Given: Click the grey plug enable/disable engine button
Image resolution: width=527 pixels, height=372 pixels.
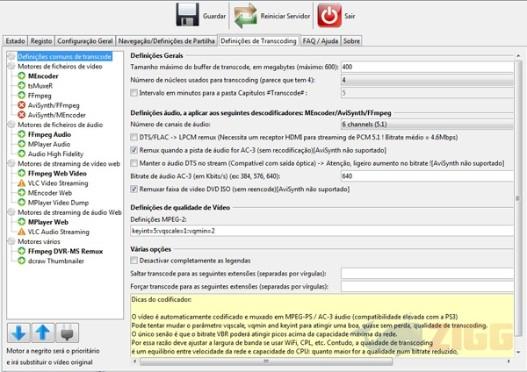Looking at the screenshot, I should click(67, 333).
